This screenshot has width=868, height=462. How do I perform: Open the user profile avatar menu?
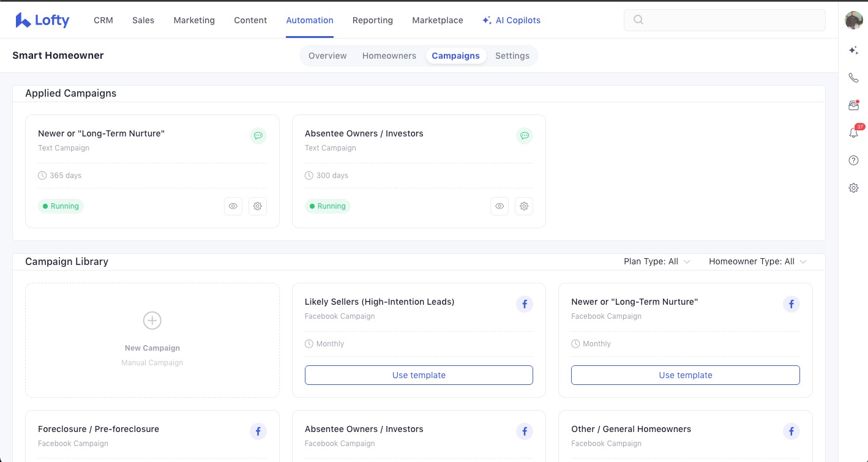(853, 20)
